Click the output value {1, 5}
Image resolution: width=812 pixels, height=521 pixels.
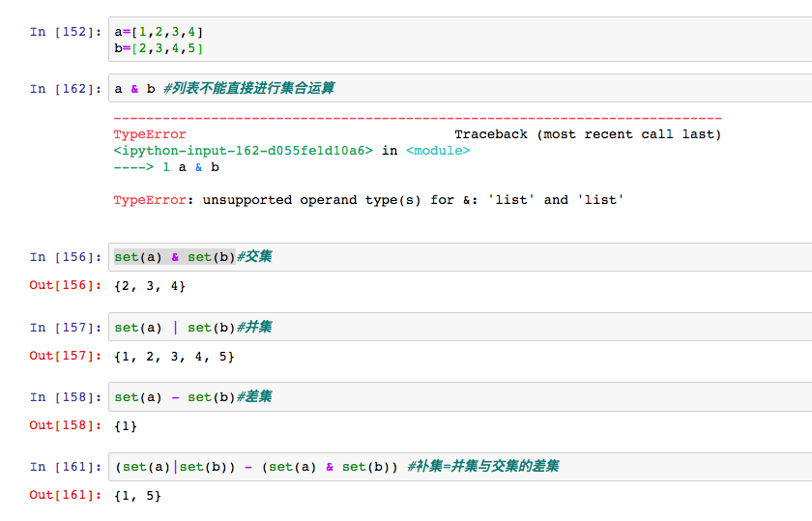click(137, 496)
